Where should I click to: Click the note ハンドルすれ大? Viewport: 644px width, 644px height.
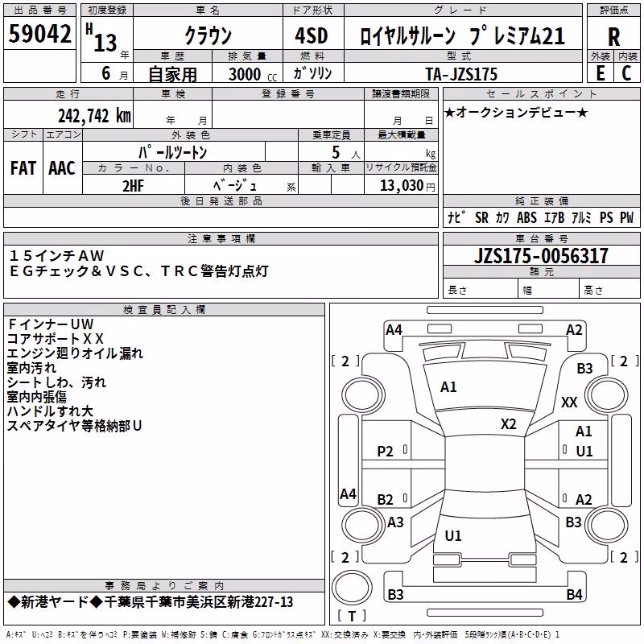(x=50, y=411)
